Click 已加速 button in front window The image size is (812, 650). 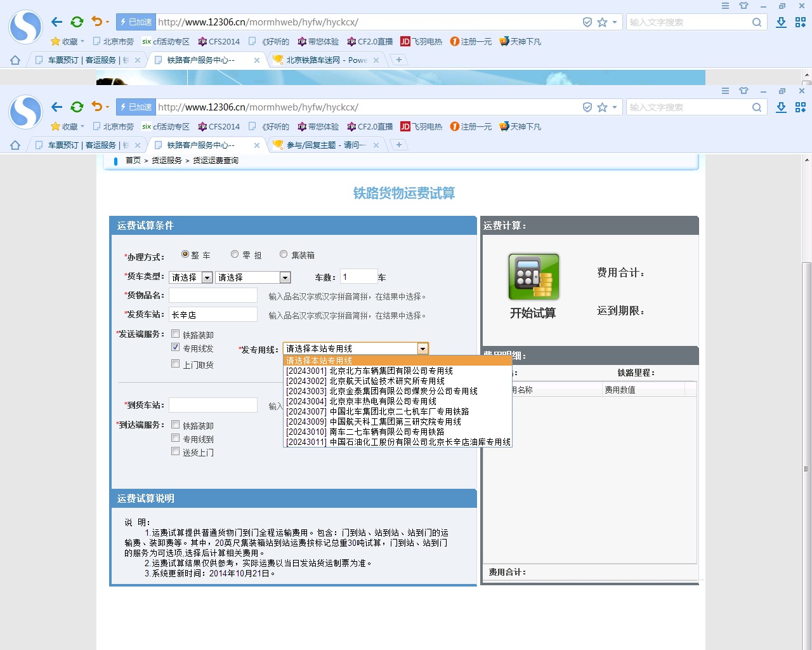(x=136, y=107)
